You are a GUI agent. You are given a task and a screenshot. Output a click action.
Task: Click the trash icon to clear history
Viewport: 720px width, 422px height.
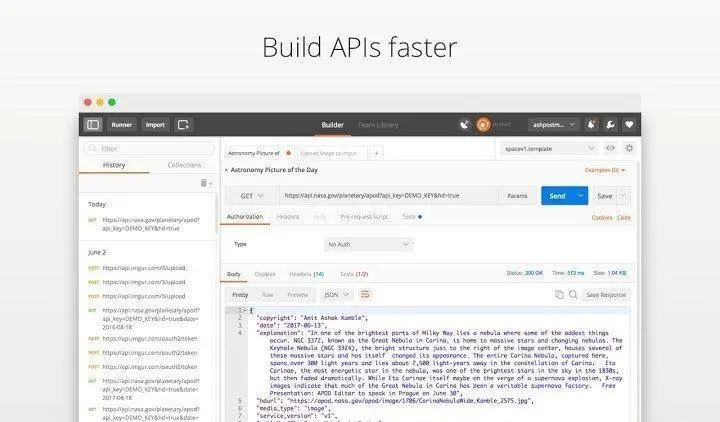[x=206, y=183]
